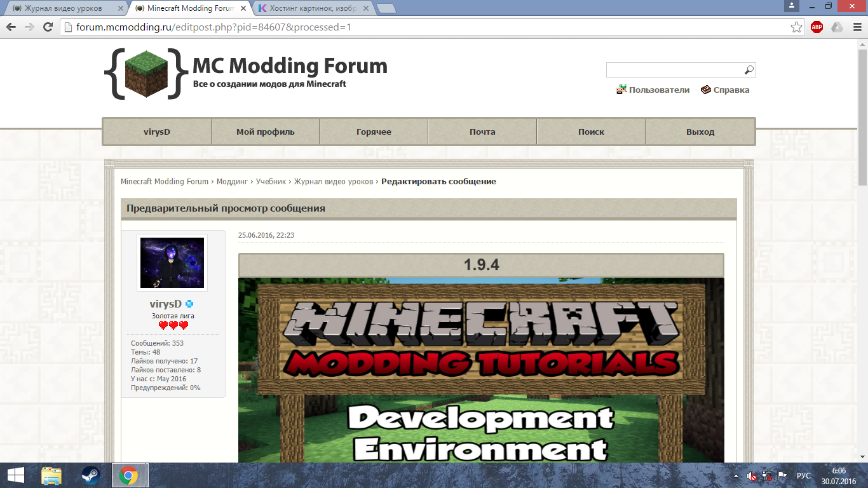Open the Minecraft Modding Tutorials image

coord(481,370)
